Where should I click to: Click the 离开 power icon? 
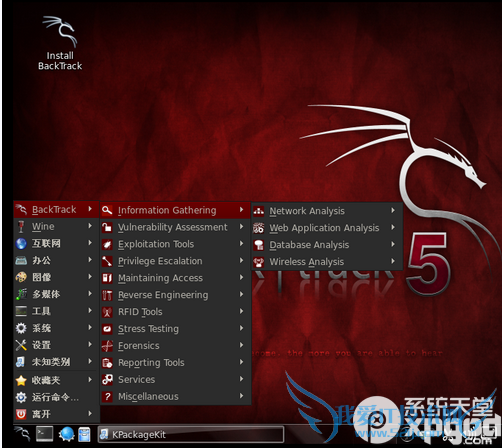(x=21, y=414)
